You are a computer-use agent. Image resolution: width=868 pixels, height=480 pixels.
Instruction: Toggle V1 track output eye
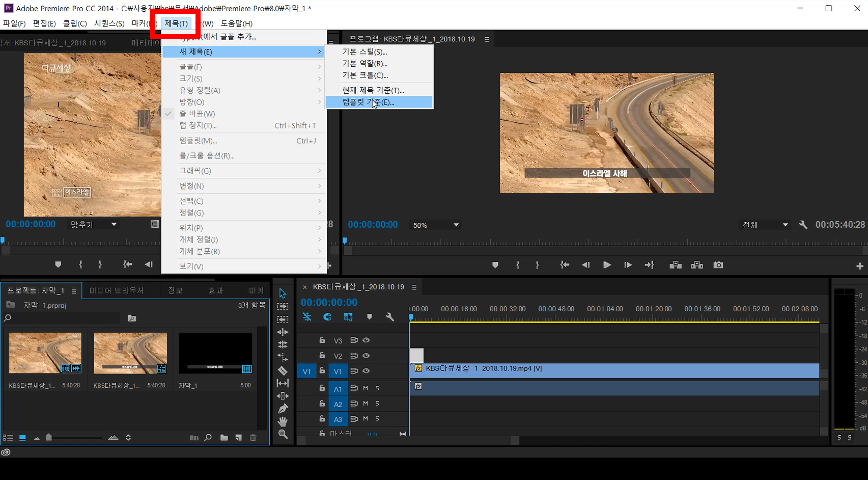coord(366,371)
